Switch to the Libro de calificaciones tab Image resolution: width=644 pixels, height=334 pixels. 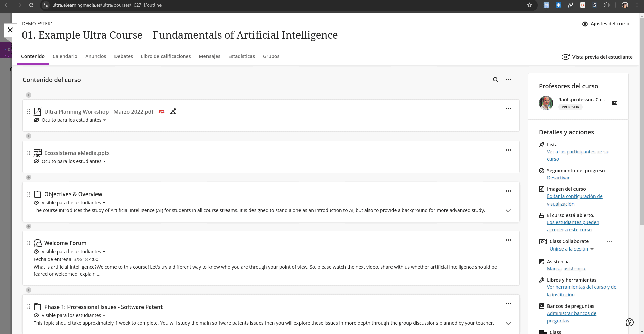click(166, 56)
